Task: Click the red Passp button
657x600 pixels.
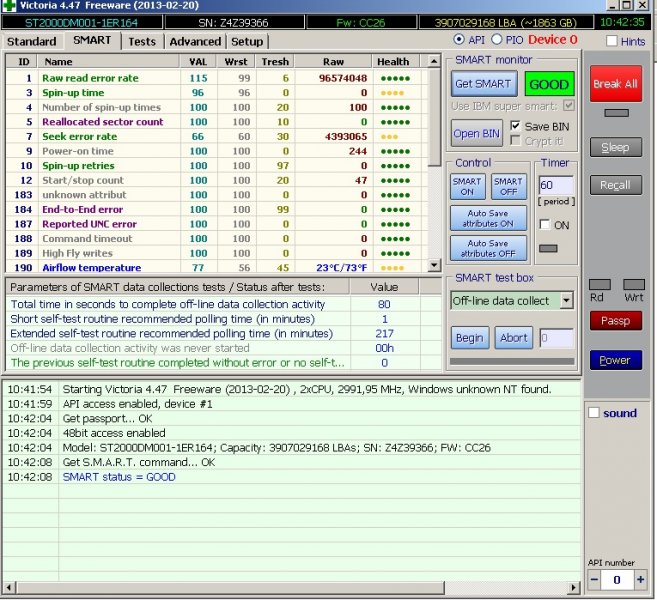Action: coord(616,321)
